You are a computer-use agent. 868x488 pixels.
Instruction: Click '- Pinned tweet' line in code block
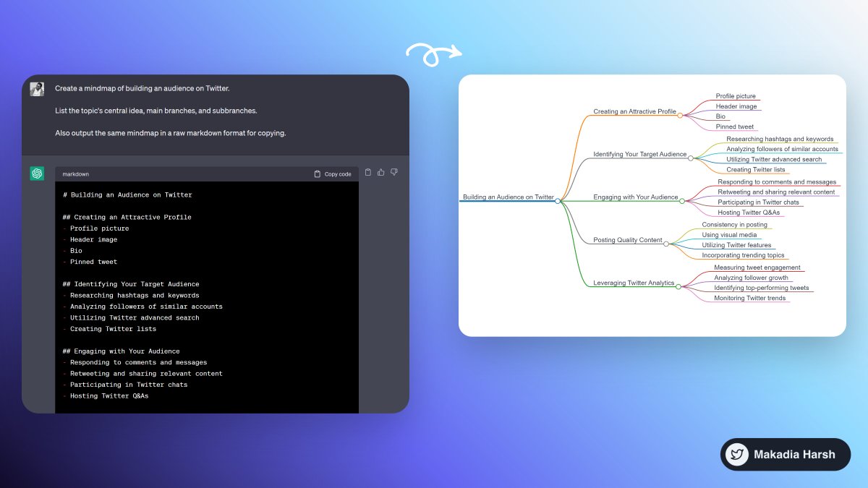[90, 262]
